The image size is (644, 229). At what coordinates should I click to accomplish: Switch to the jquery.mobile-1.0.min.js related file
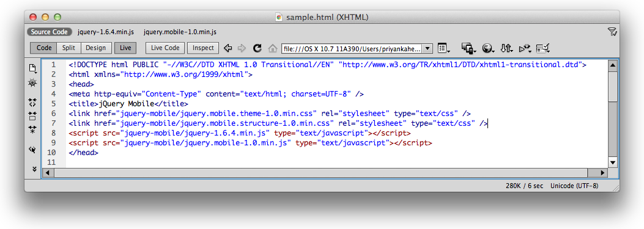point(180,32)
